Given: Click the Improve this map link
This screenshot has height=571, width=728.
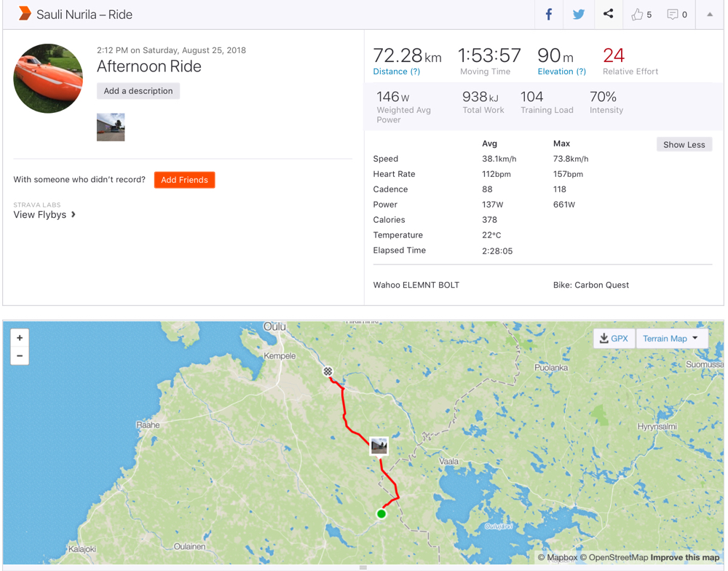Looking at the screenshot, I should [684, 558].
